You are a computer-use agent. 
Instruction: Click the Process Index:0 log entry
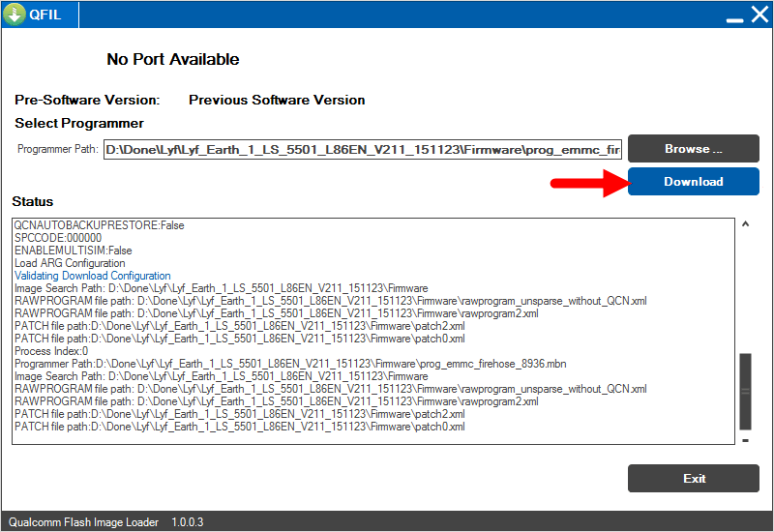point(50,351)
